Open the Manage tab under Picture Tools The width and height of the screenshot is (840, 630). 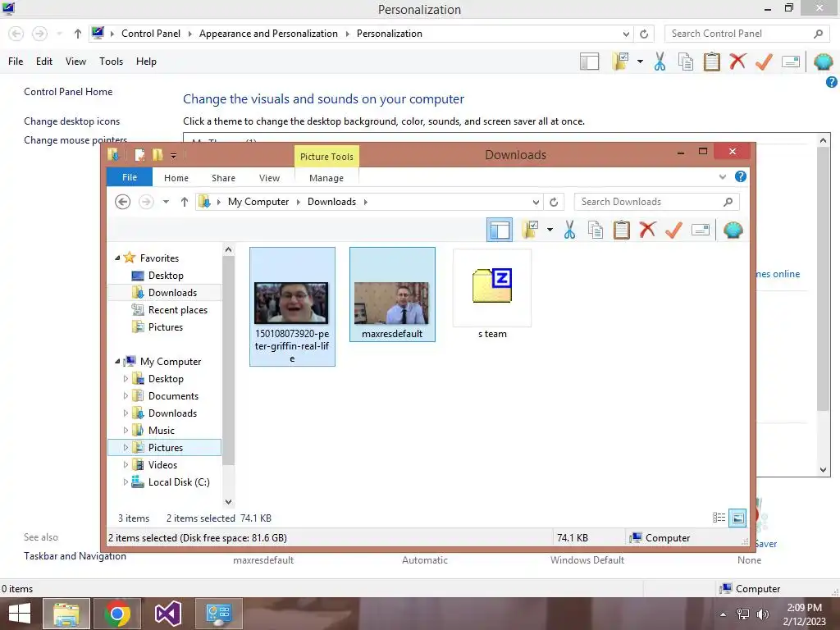click(x=326, y=178)
